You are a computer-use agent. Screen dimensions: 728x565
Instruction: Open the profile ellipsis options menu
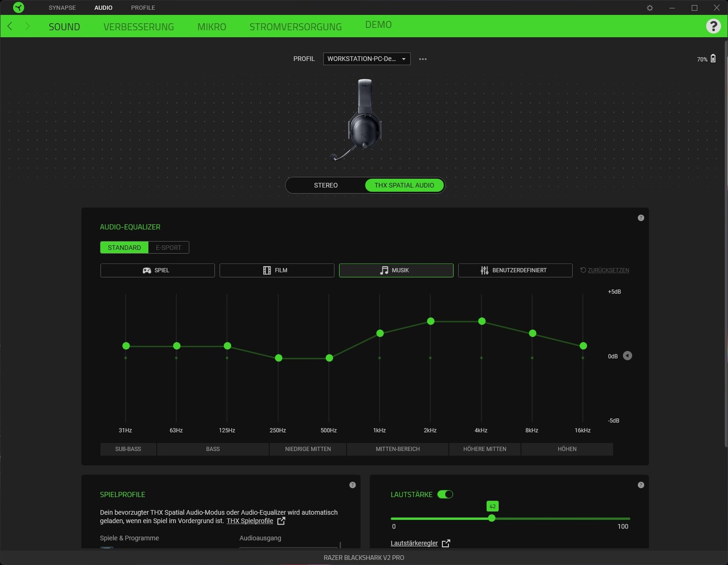(x=422, y=58)
